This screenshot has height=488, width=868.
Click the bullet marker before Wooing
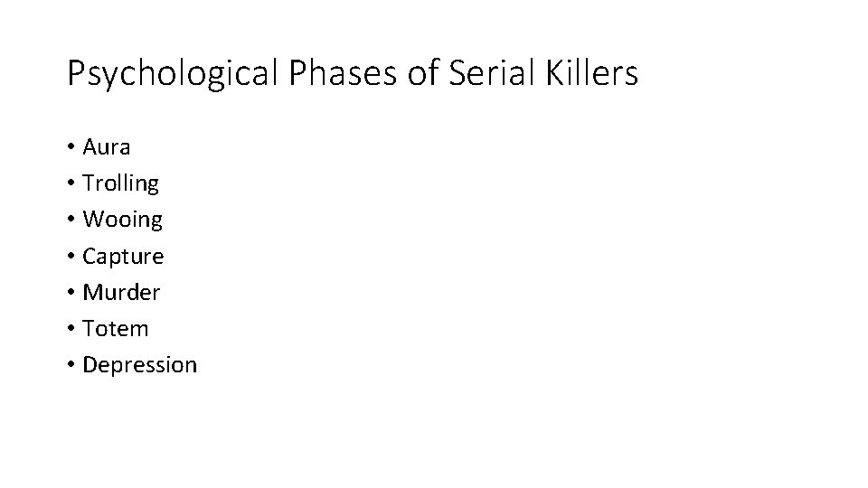click(x=71, y=220)
